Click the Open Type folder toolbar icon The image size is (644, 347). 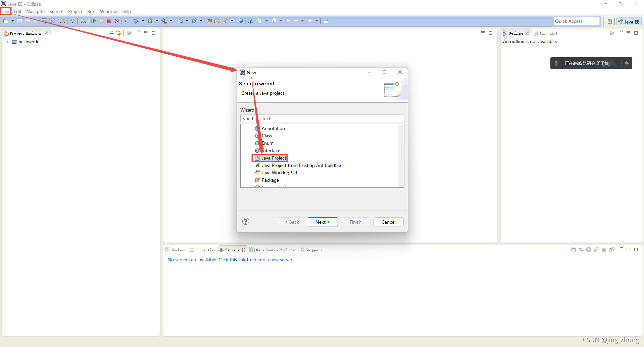[209, 21]
